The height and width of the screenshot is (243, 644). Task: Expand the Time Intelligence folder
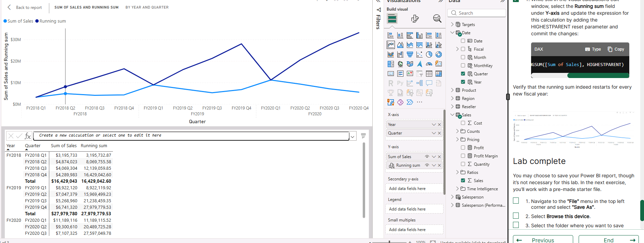click(x=458, y=189)
